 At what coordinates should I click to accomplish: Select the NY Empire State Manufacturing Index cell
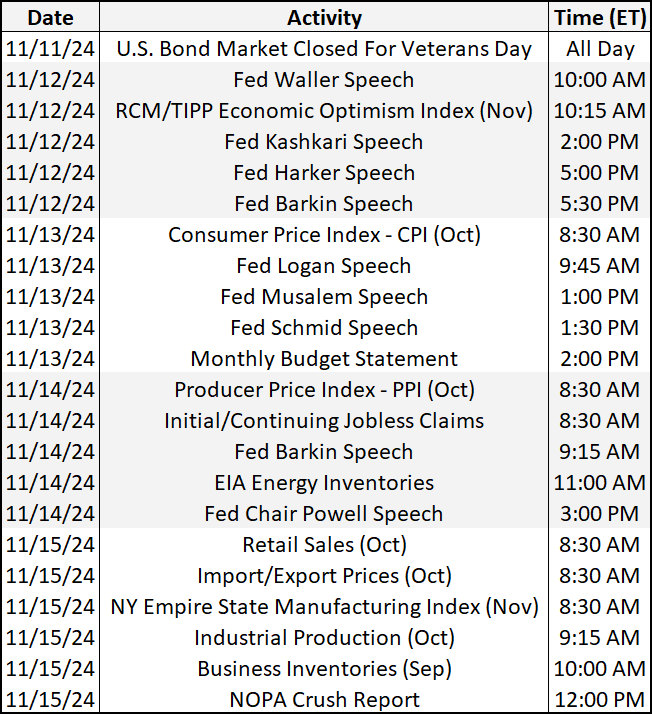pos(324,607)
